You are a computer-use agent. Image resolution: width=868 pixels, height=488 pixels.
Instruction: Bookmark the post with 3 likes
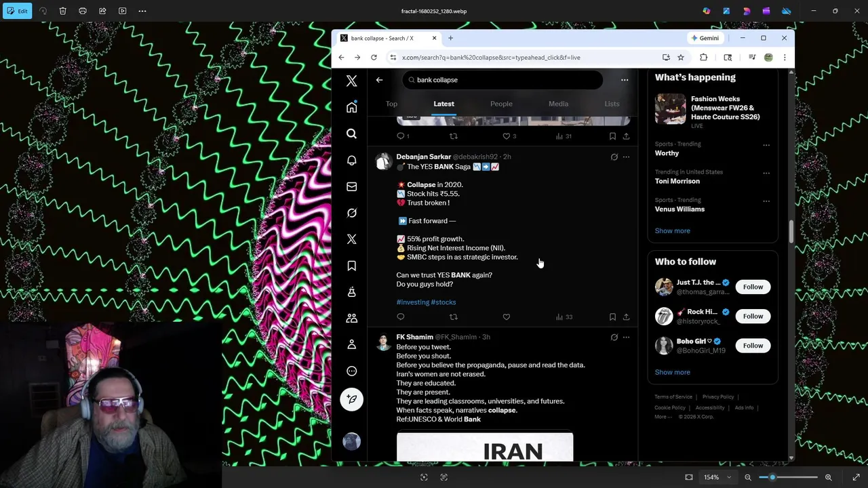point(612,136)
